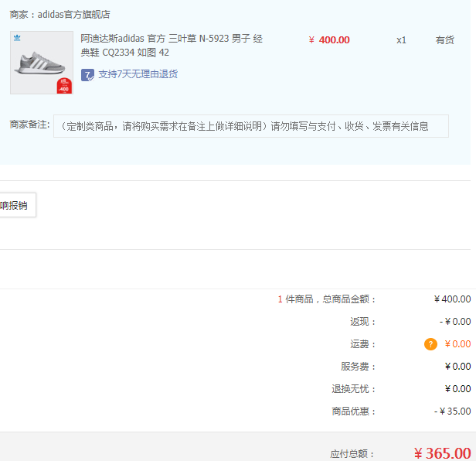476x461 pixels.
Task: Open the adidas N-5923 product title link
Action: tap(172, 46)
